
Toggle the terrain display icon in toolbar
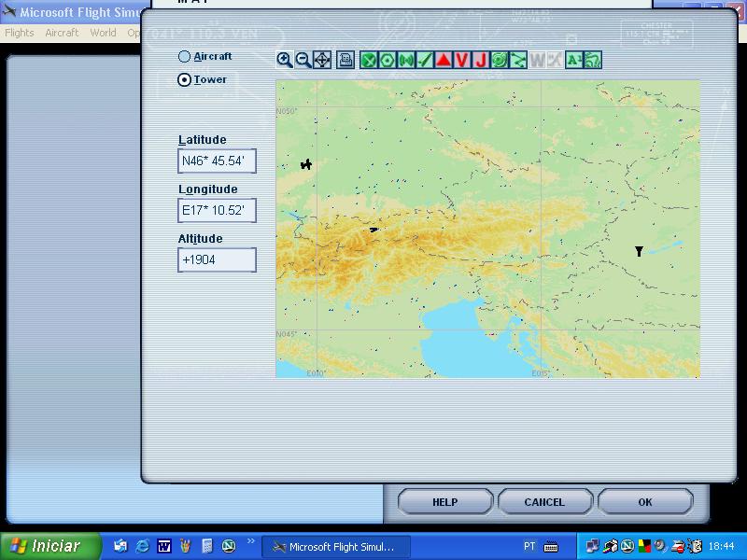(592, 60)
